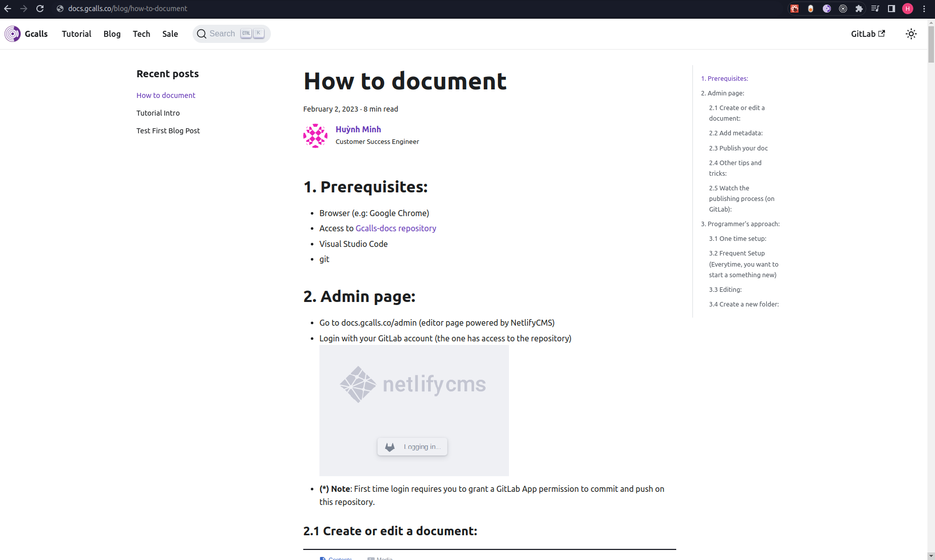Image resolution: width=935 pixels, height=560 pixels.
Task: Click the Gcalls logo icon
Action: 13,34
